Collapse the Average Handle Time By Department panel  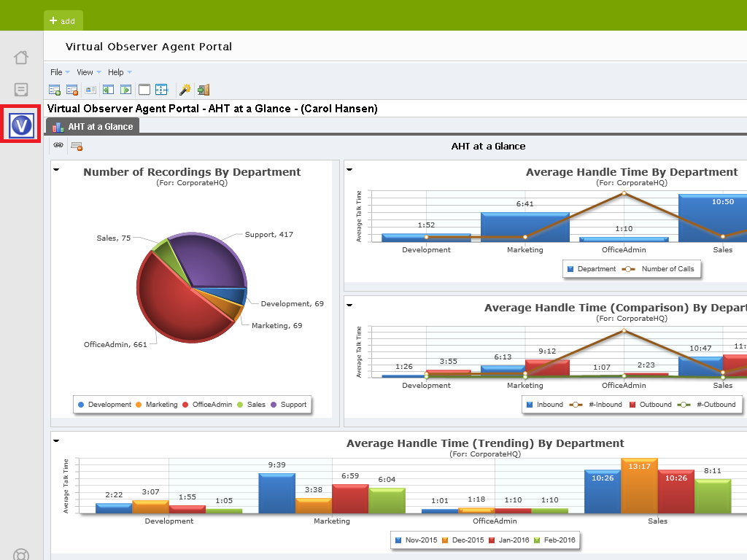pos(349,169)
